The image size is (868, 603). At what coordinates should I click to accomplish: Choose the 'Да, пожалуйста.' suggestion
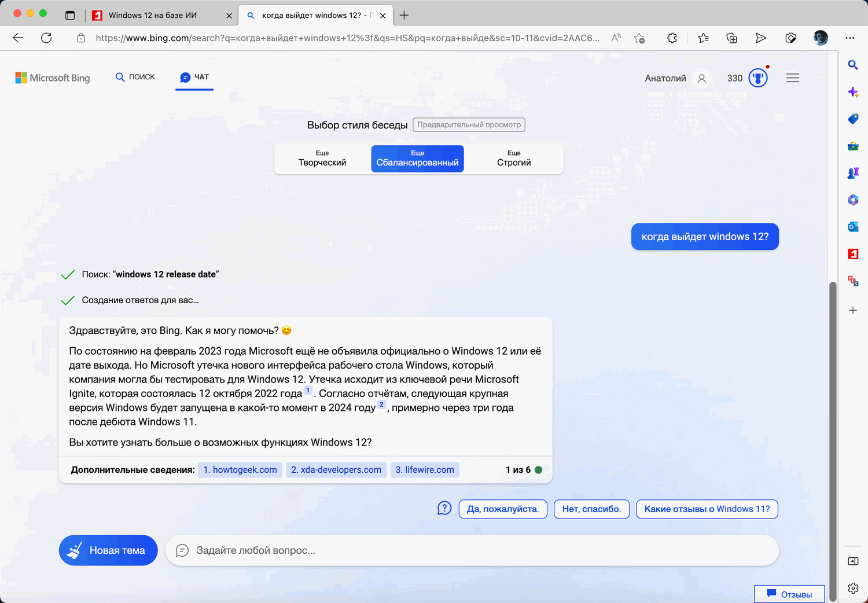coord(503,509)
